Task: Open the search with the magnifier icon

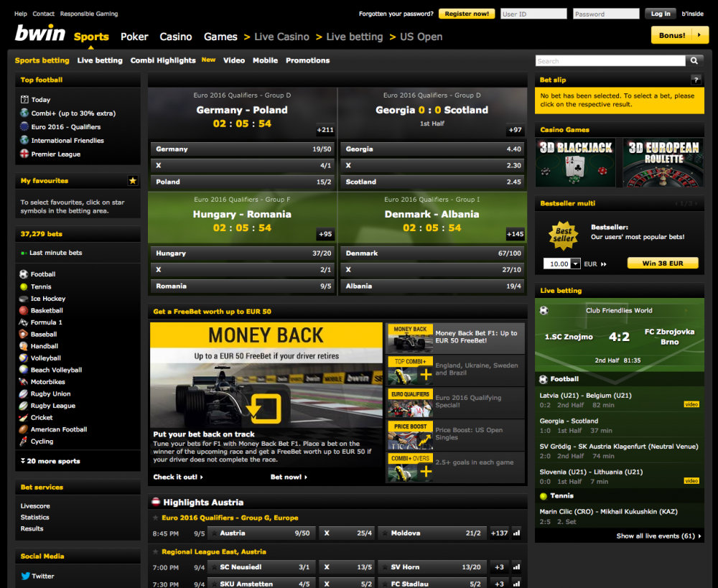Action: pyautogui.click(x=694, y=60)
